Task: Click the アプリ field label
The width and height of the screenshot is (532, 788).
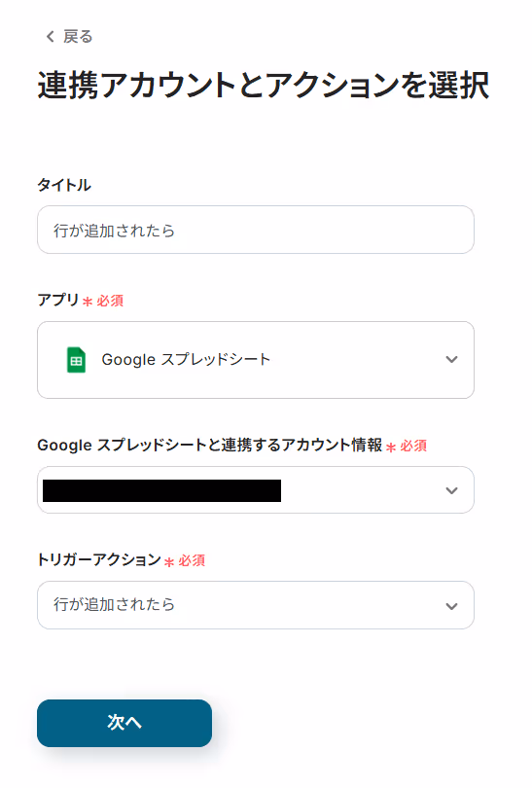Action: pyautogui.click(x=58, y=300)
